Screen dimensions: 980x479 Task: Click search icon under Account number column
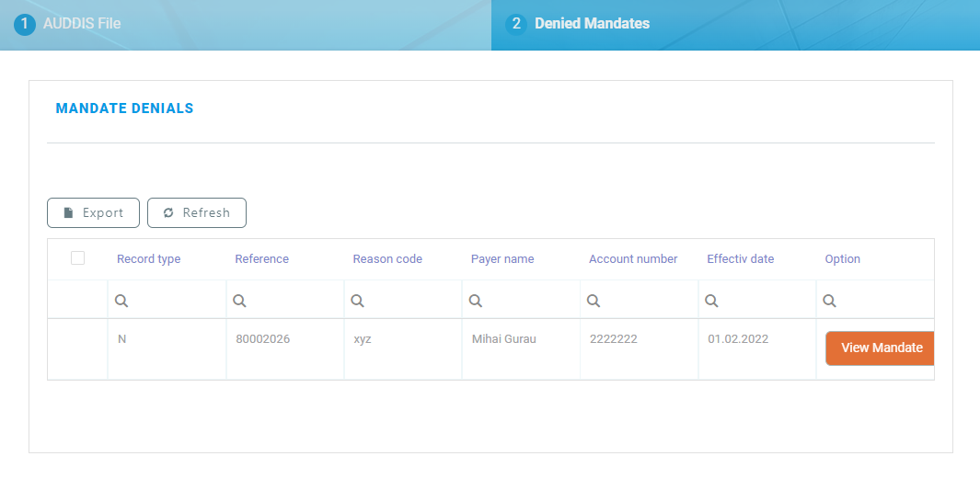coord(594,301)
